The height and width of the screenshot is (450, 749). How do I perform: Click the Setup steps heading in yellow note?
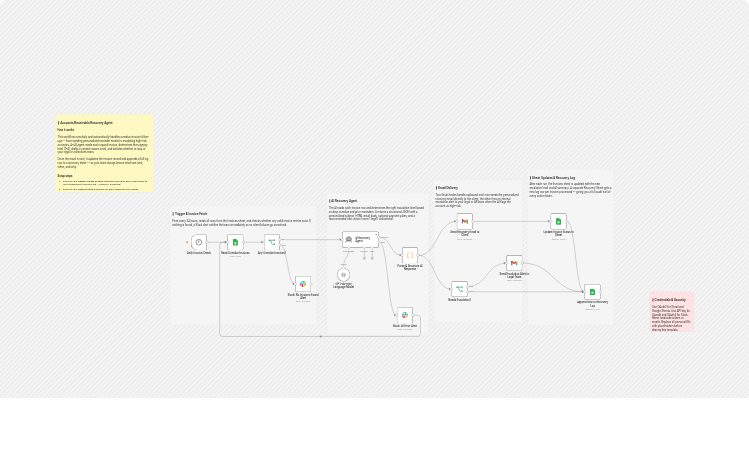65,176
